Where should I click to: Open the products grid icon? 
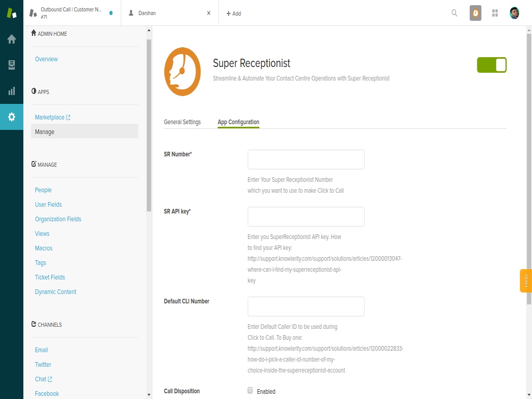point(495,13)
